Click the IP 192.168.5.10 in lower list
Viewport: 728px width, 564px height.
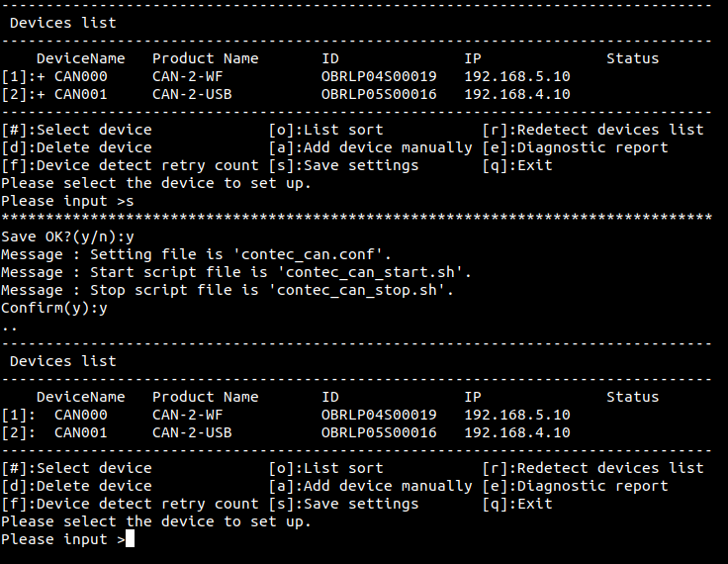[x=517, y=415]
